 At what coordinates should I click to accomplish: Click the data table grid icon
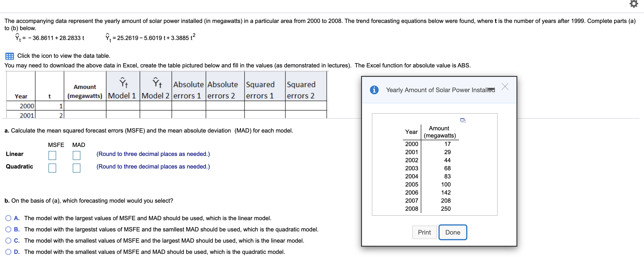click(9, 56)
